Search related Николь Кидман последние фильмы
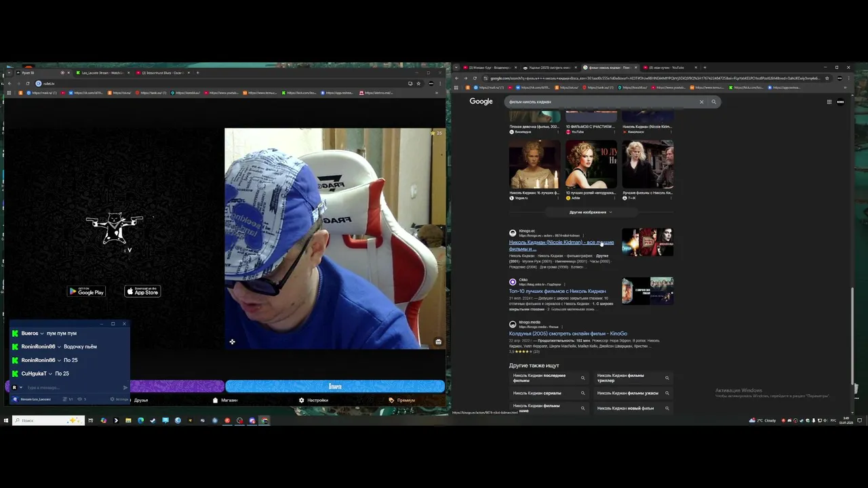 [549, 378]
